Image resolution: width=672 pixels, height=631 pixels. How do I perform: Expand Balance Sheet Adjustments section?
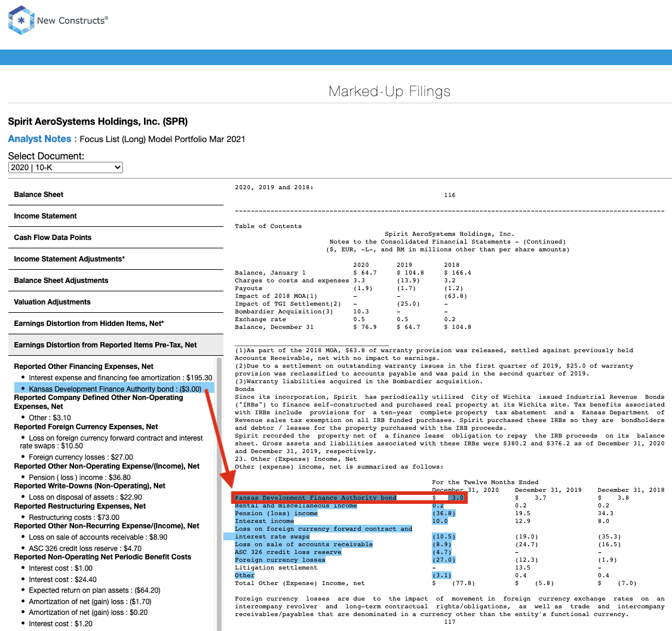116,281
